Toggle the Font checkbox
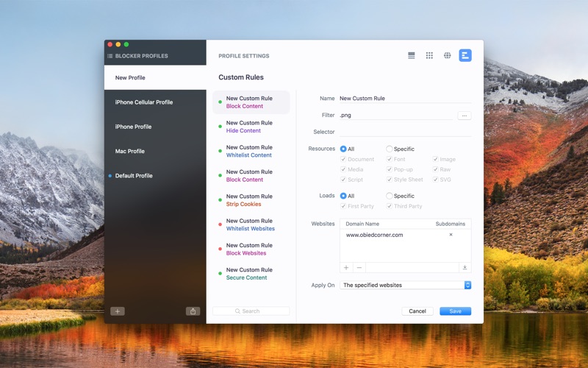This screenshot has height=368, width=588. tap(390, 159)
